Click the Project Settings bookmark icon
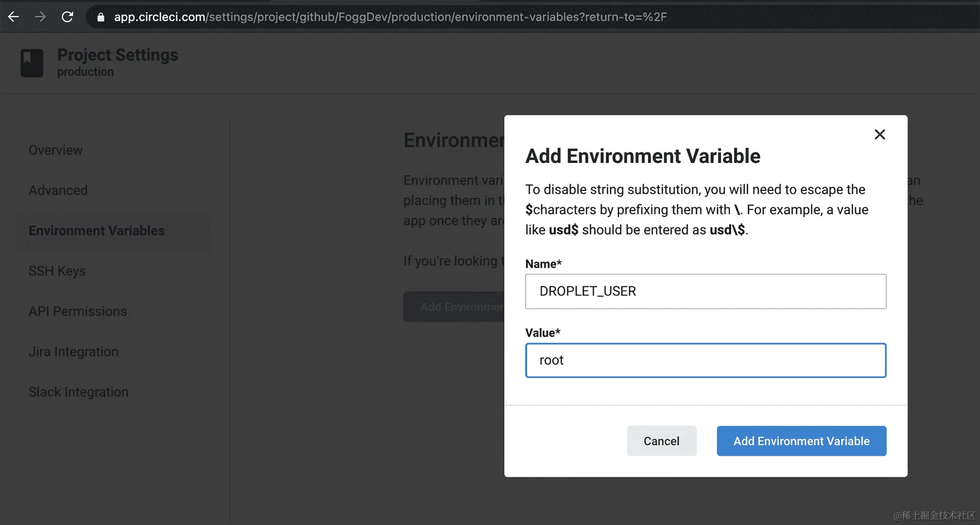The height and width of the screenshot is (525, 980). [x=31, y=63]
